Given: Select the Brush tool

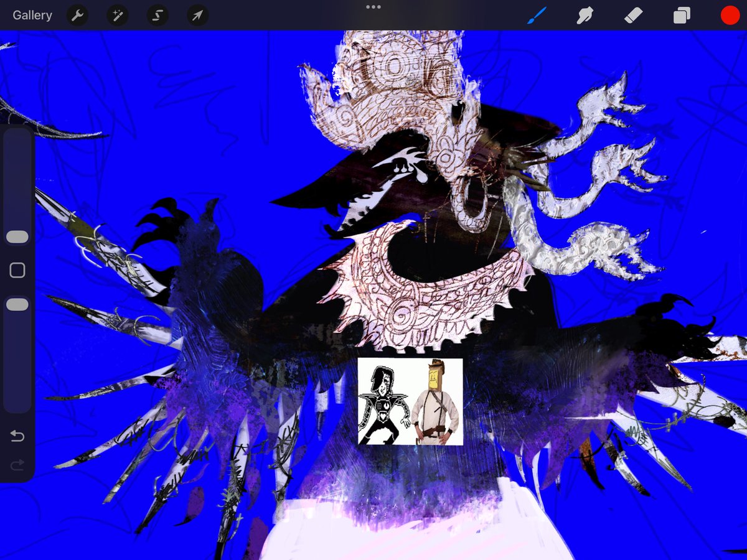Looking at the screenshot, I should [537, 16].
